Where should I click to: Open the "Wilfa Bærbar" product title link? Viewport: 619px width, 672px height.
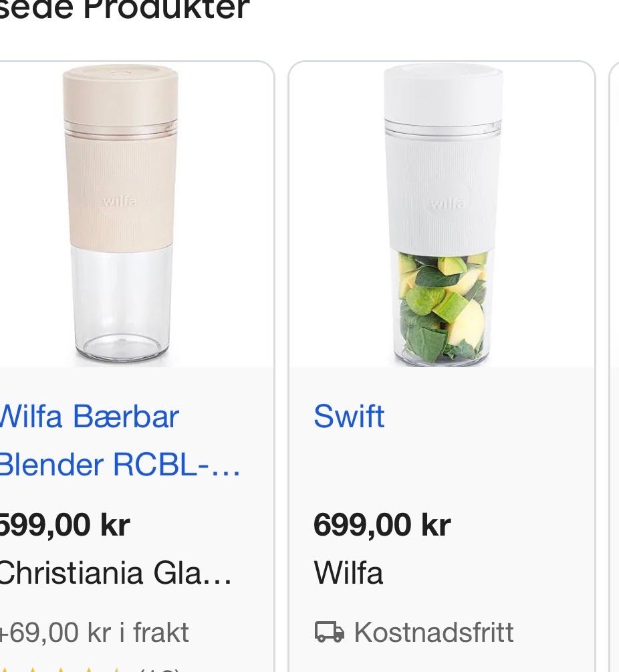click(89, 416)
